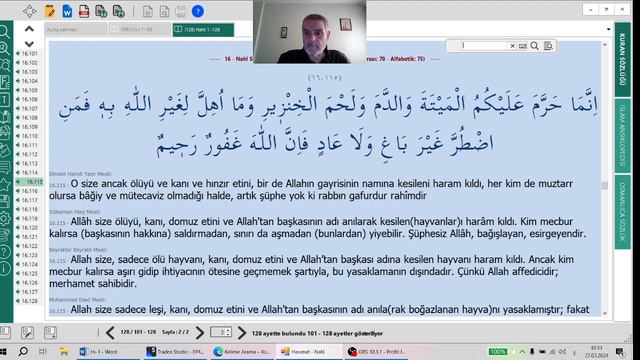Click the second search icon in left sidebar
This screenshot has height=360, width=640.
click(5, 48)
